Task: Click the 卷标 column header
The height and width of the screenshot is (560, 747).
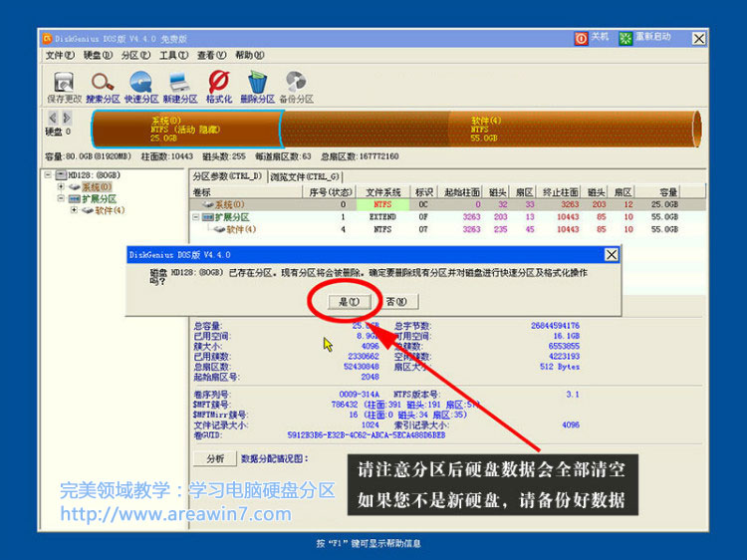Action: [x=246, y=192]
